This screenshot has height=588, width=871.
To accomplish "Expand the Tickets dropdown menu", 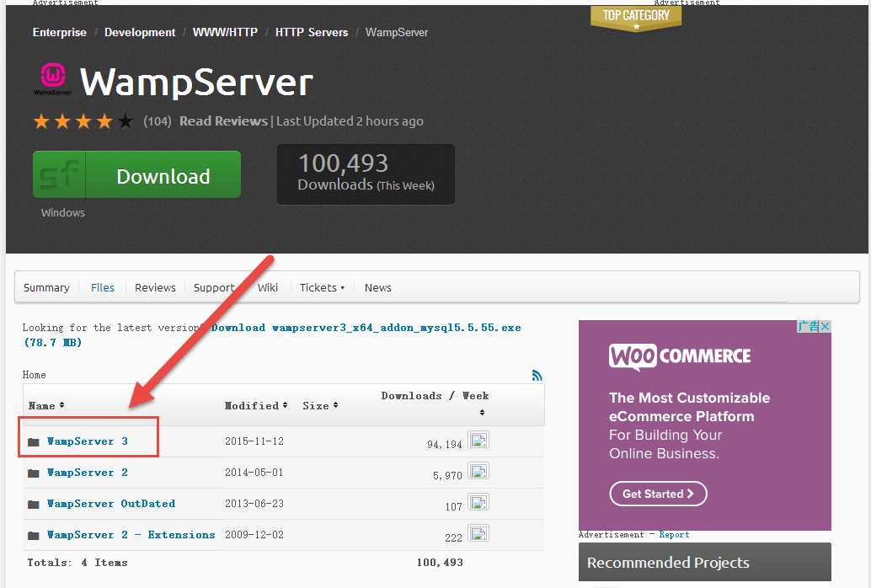I will click(x=322, y=288).
